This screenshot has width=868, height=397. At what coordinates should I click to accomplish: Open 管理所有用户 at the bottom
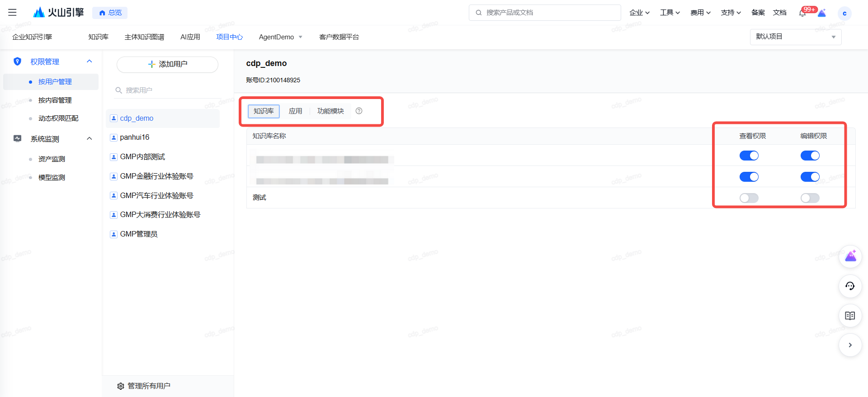(144, 386)
